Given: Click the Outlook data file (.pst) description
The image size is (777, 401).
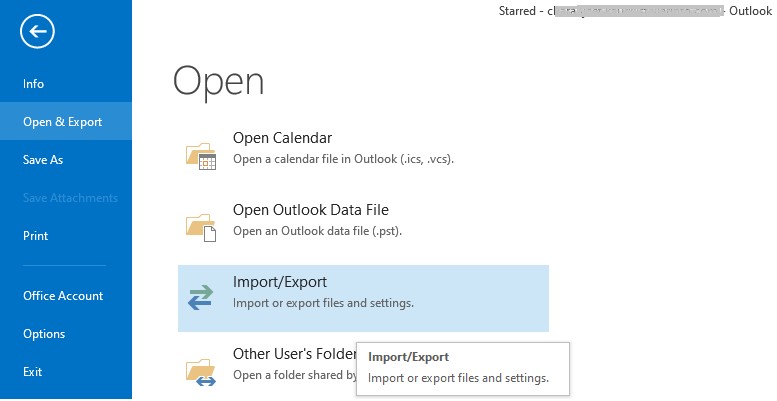Looking at the screenshot, I should 317,231.
